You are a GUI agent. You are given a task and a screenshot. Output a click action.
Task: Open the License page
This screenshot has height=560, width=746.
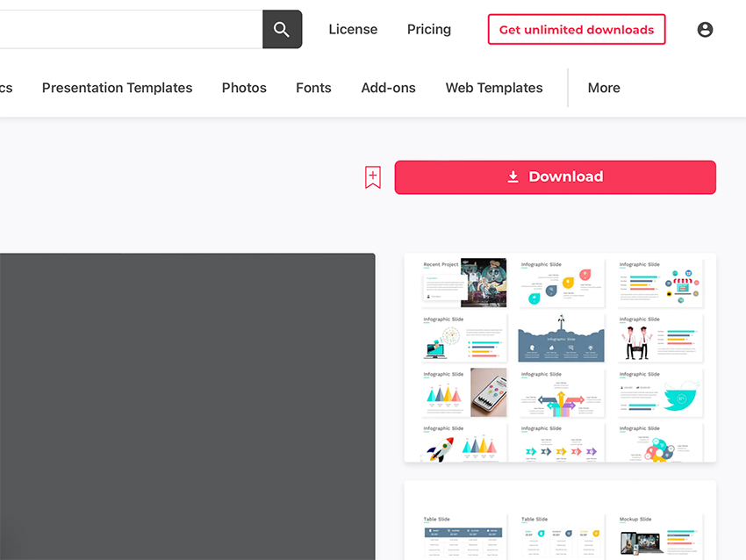353,29
